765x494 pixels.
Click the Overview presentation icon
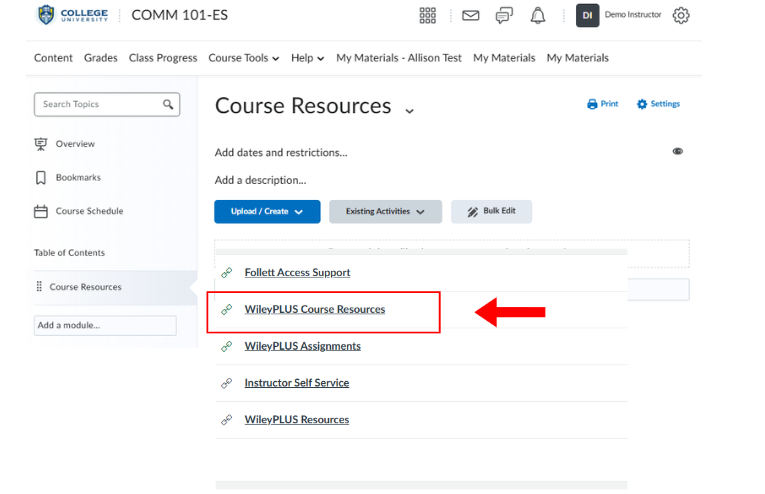point(41,144)
